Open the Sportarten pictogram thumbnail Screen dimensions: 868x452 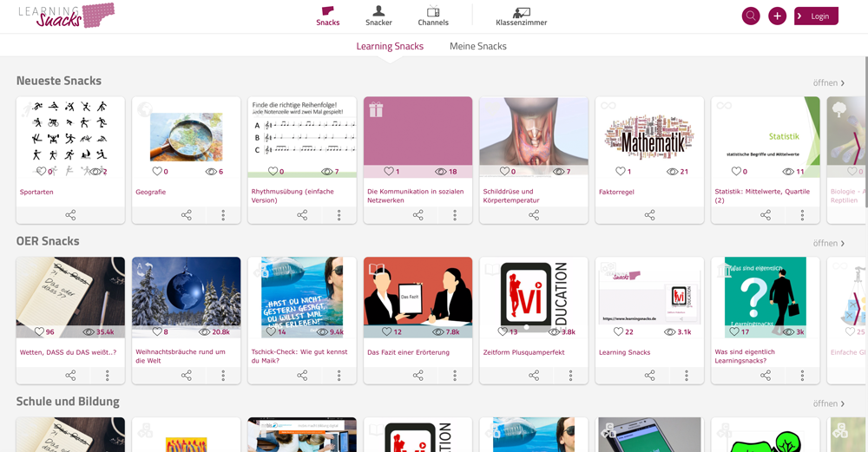pyautogui.click(x=70, y=137)
